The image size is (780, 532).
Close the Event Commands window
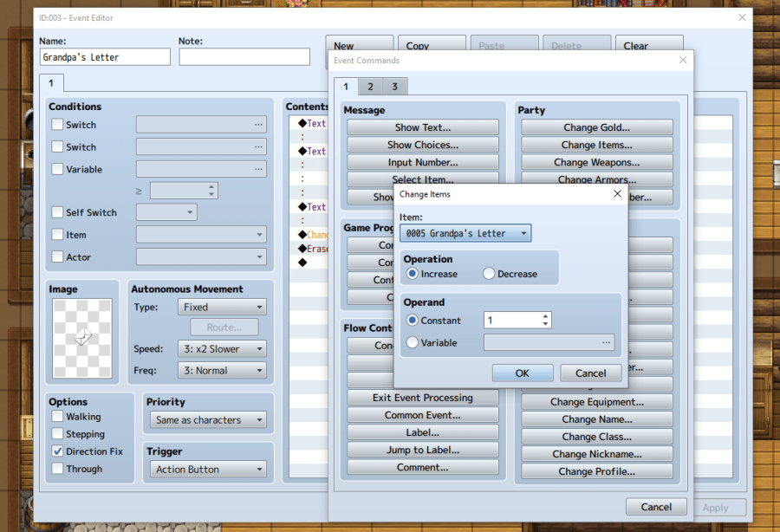[683, 60]
